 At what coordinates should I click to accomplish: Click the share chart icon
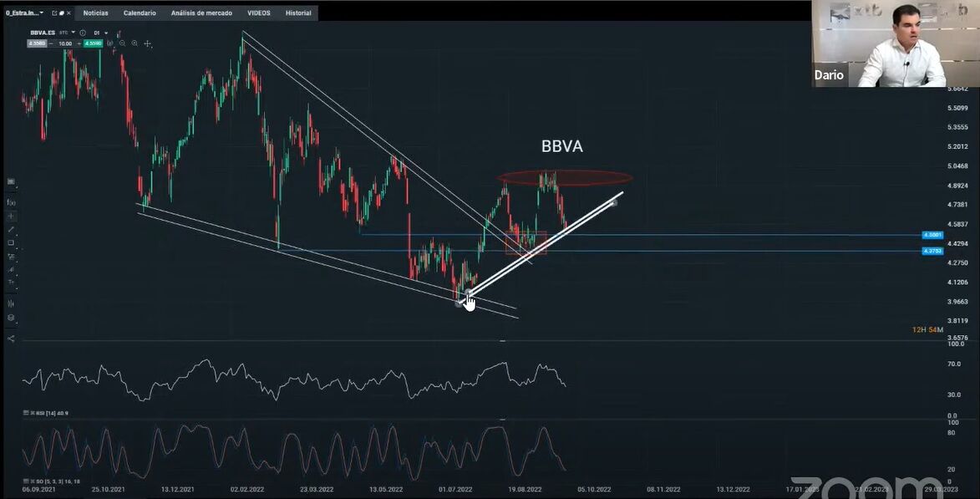11,339
